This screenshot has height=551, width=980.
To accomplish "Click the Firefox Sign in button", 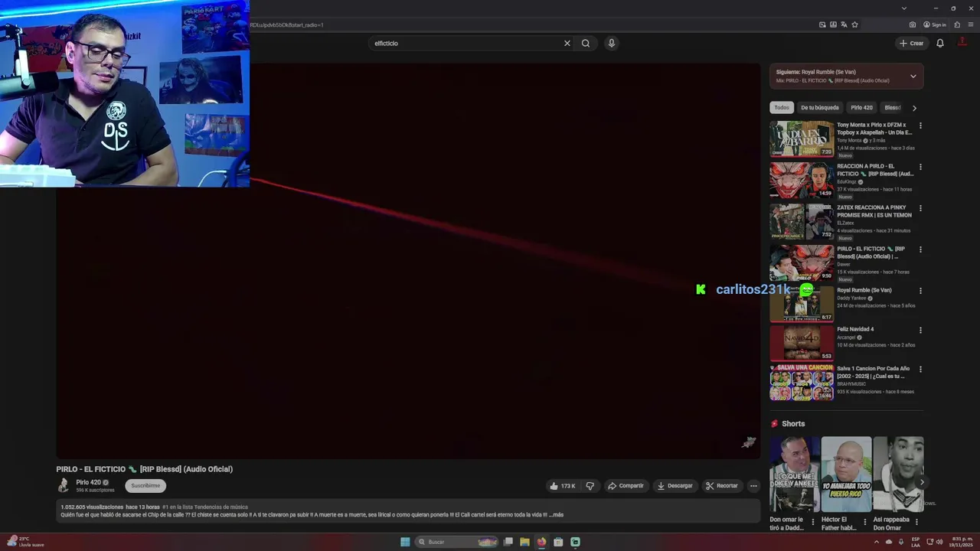I will [935, 24].
